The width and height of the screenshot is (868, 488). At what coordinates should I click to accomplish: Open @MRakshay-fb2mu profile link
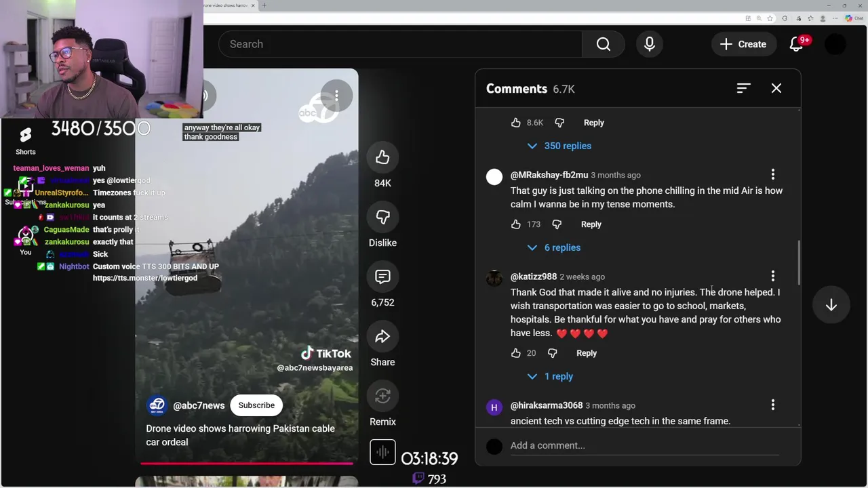coord(549,175)
